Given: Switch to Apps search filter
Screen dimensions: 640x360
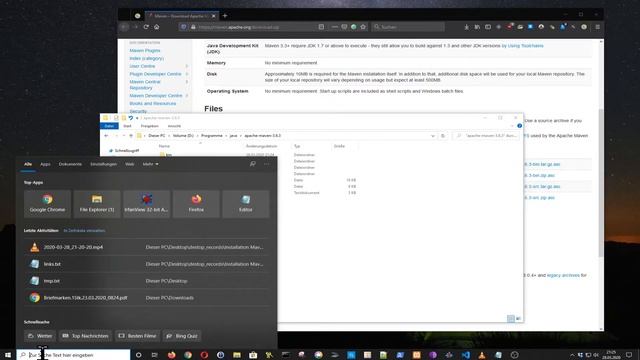Looking at the screenshot, I should coord(45,164).
